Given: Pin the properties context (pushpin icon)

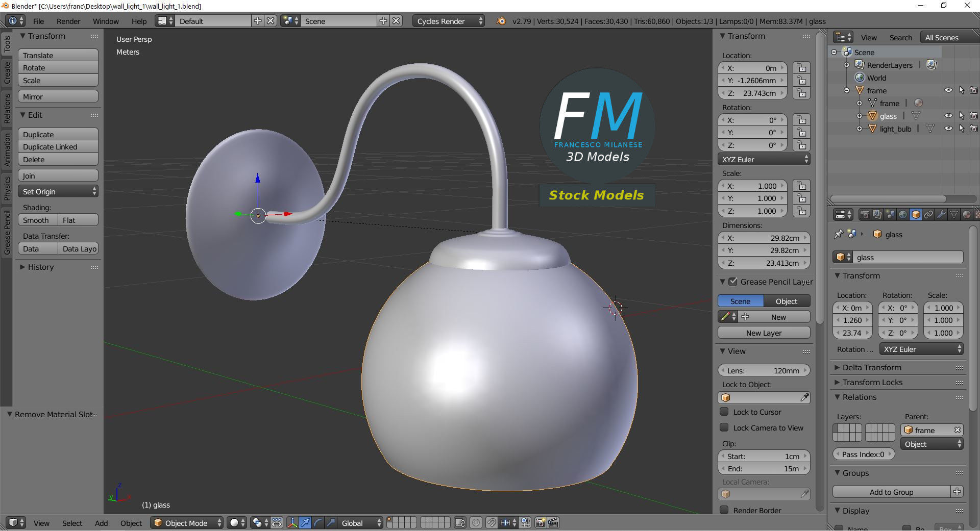Looking at the screenshot, I should tap(838, 234).
